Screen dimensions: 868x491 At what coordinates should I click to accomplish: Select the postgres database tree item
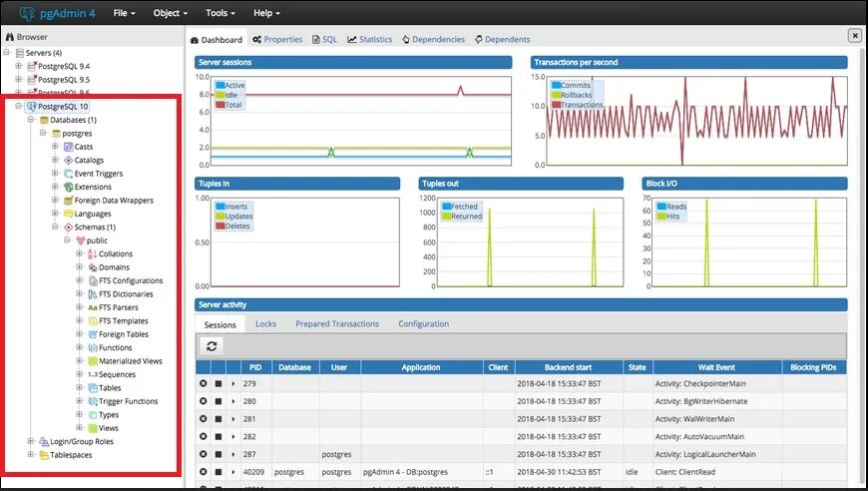[x=77, y=134]
